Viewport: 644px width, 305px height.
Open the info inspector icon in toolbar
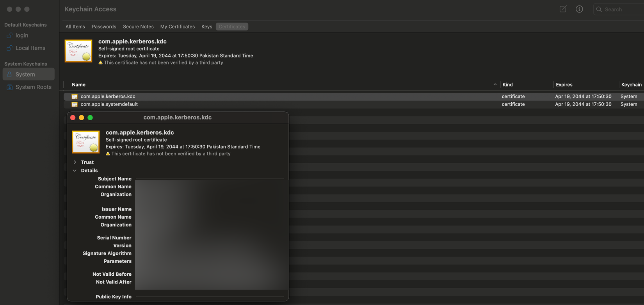point(579,9)
